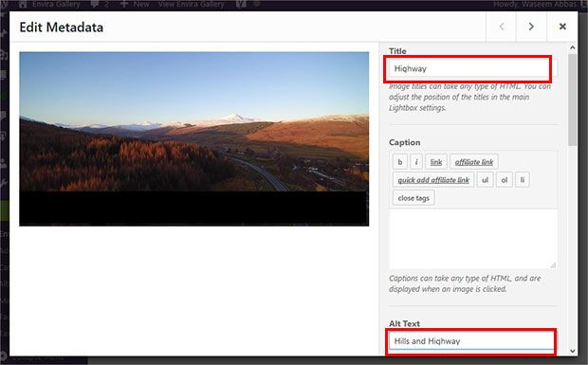Click the Title field containing Highway

(473, 68)
